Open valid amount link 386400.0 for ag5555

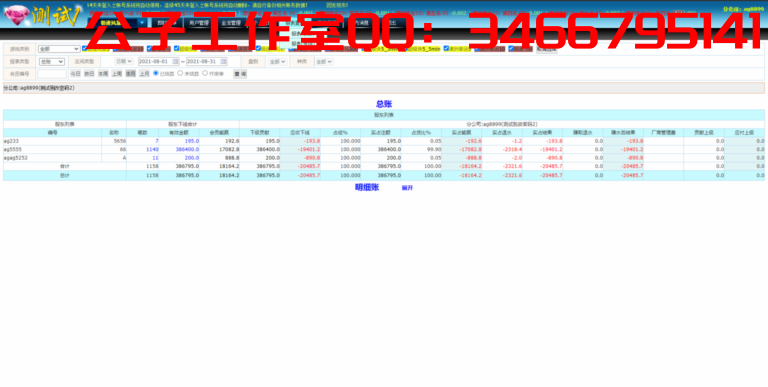coord(187,149)
